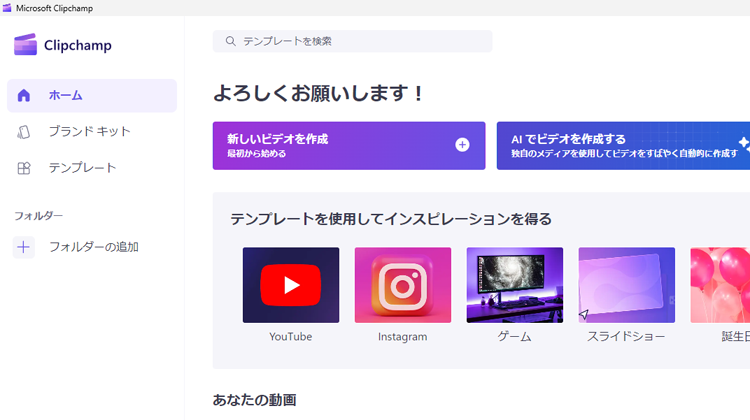
Task: Focus the テンプレートを検索 search field
Action: [353, 41]
